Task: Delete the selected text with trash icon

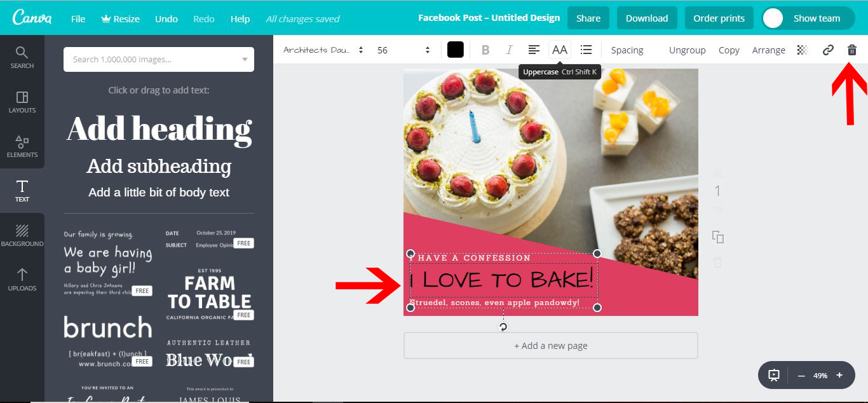Action: 851,49
